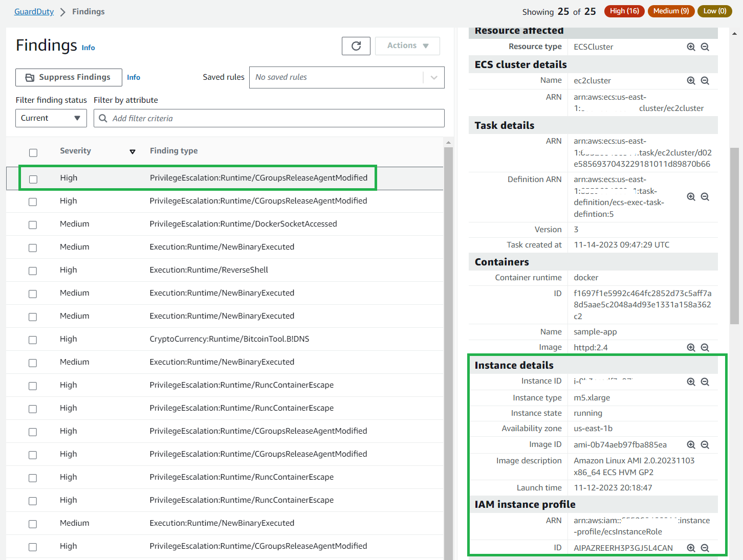Zoom out the ec2cluster Name field
The height and width of the screenshot is (560, 743).
tap(705, 80)
